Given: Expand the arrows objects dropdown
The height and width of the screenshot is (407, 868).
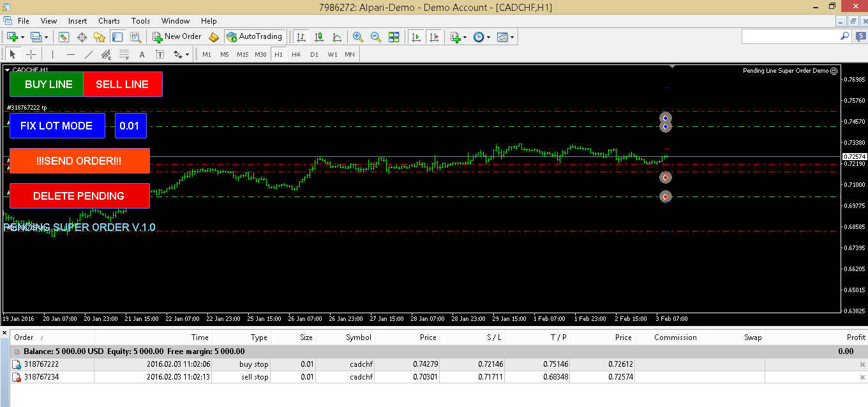Looking at the screenshot, I should pos(187,54).
